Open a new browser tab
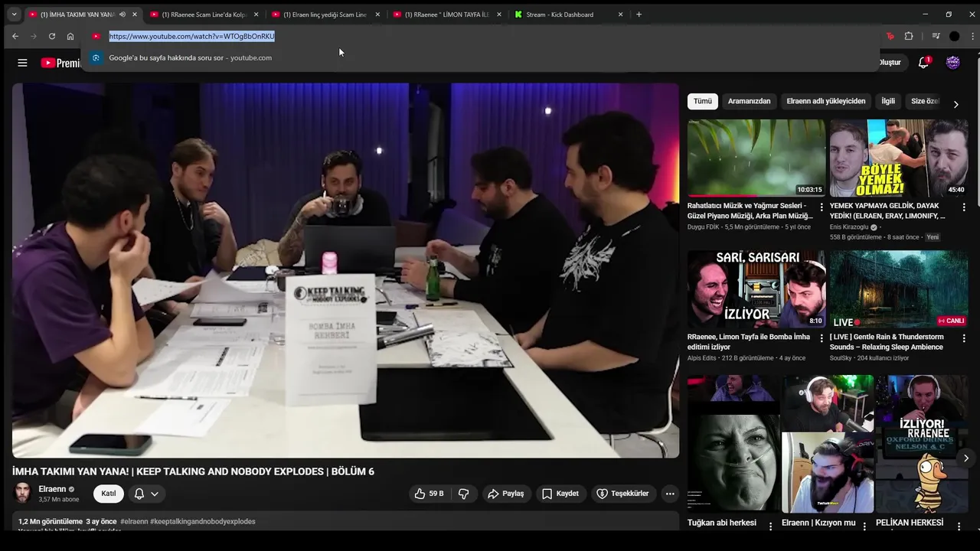 pos(639,14)
